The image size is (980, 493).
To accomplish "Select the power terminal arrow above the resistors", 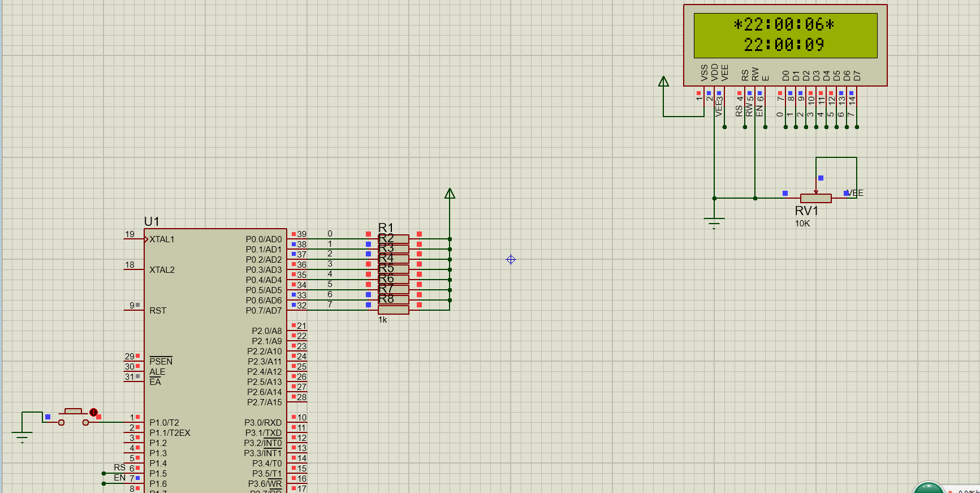I will pos(450,194).
